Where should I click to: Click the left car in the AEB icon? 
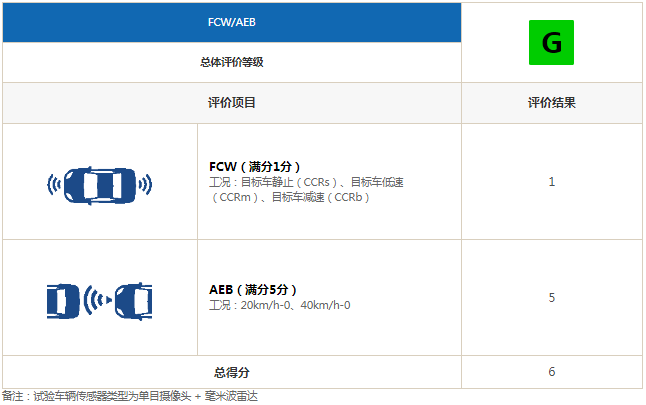tap(64, 298)
